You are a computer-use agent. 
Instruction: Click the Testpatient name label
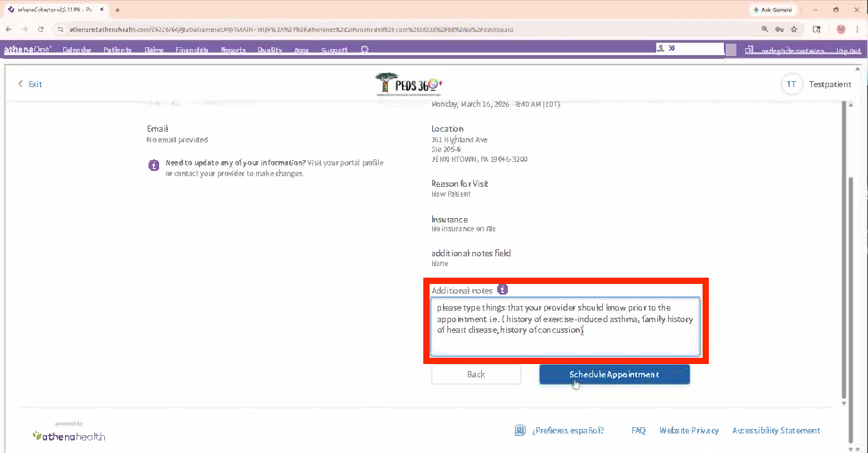830,85
